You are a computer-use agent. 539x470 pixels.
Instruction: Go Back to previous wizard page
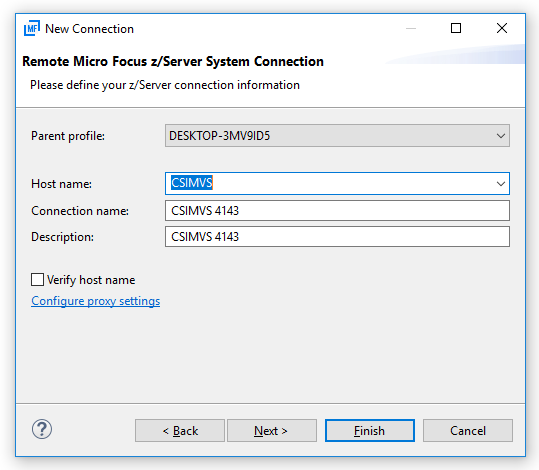click(x=180, y=430)
